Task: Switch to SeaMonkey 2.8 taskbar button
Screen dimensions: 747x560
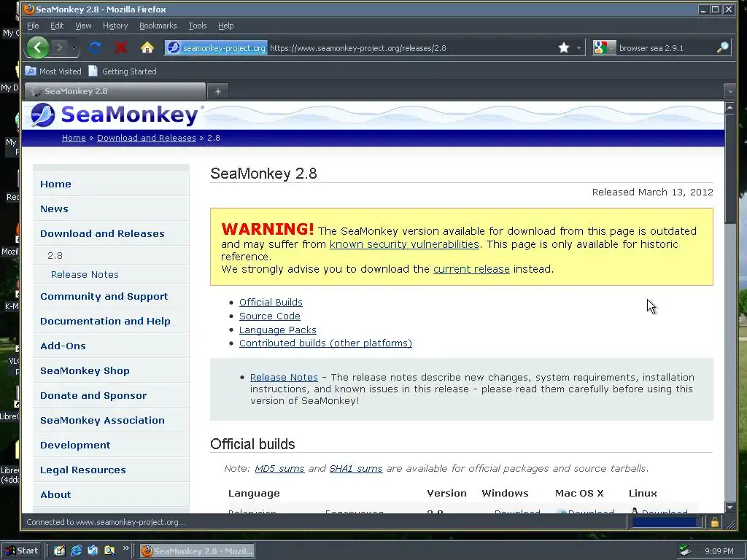Action: pos(197,551)
